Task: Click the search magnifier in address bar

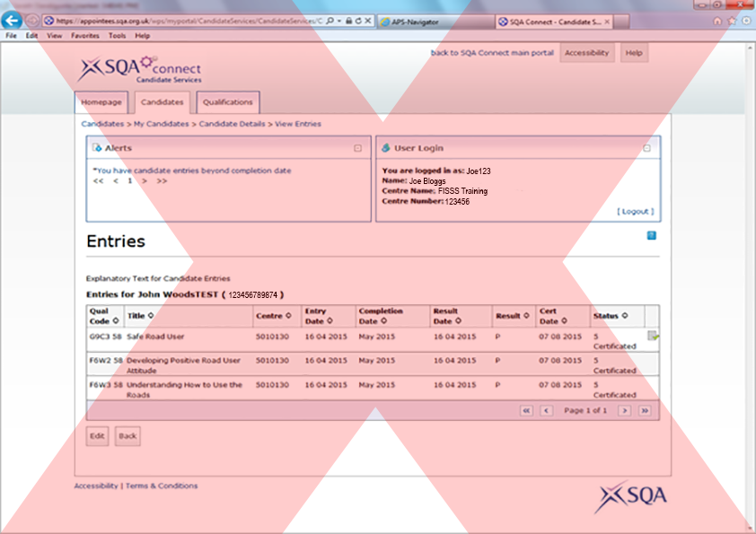Action: pos(330,21)
